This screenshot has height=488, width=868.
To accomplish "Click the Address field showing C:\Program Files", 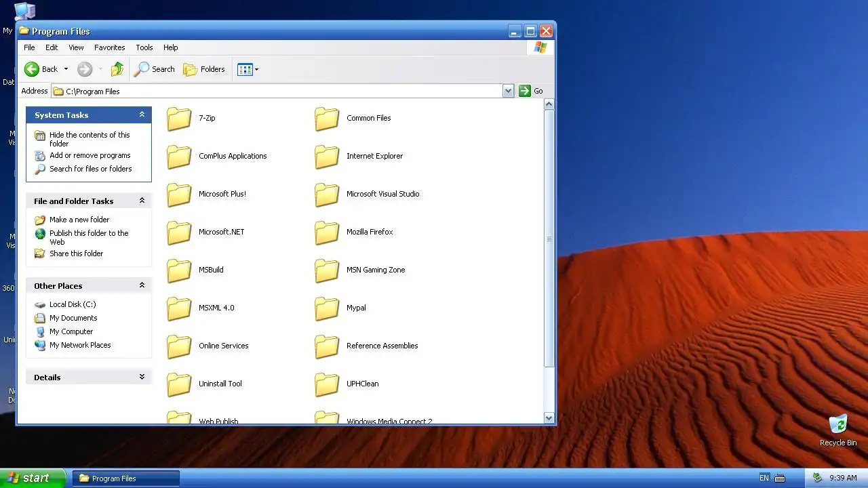I will point(277,91).
